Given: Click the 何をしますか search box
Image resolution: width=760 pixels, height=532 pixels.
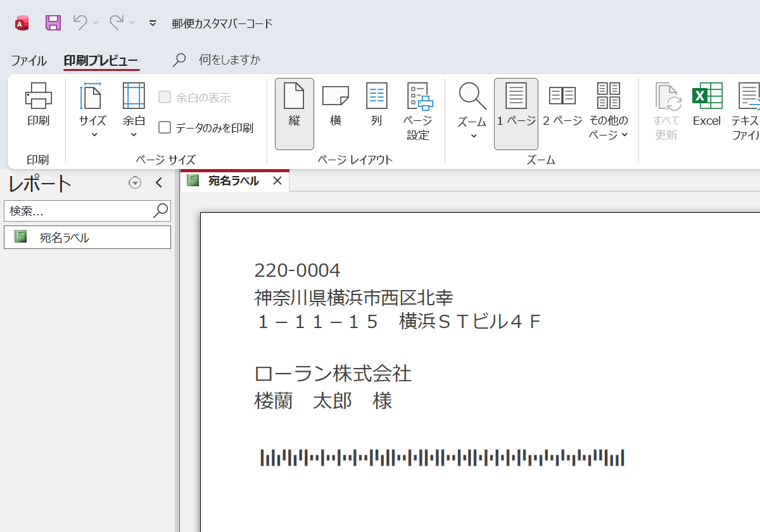Looking at the screenshot, I should 229,60.
